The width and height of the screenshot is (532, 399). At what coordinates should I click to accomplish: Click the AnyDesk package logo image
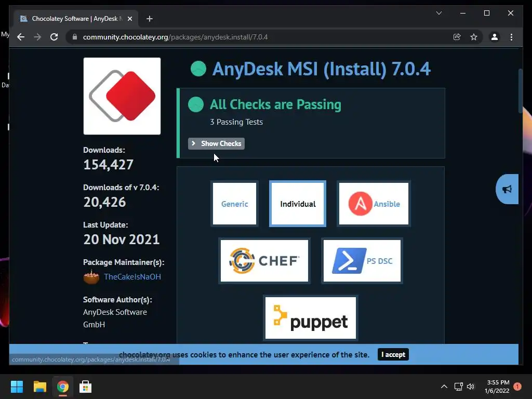coord(122,96)
